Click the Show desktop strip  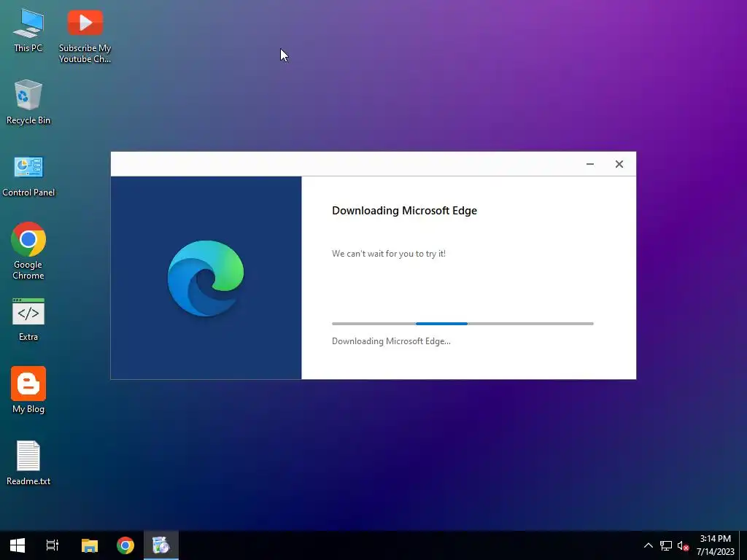pyautogui.click(x=743, y=545)
